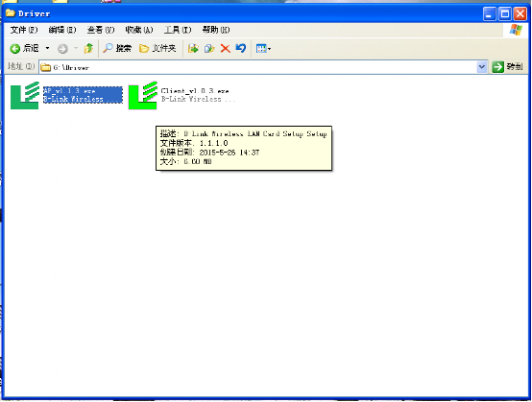Open the Views dropdown button
The image size is (532, 402).
[263, 49]
